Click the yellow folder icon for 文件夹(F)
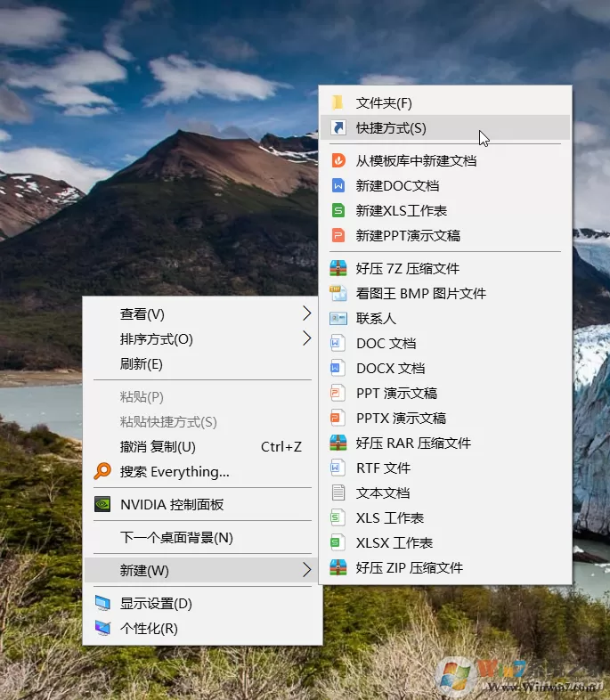The width and height of the screenshot is (610, 700). pyautogui.click(x=338, y=102)
